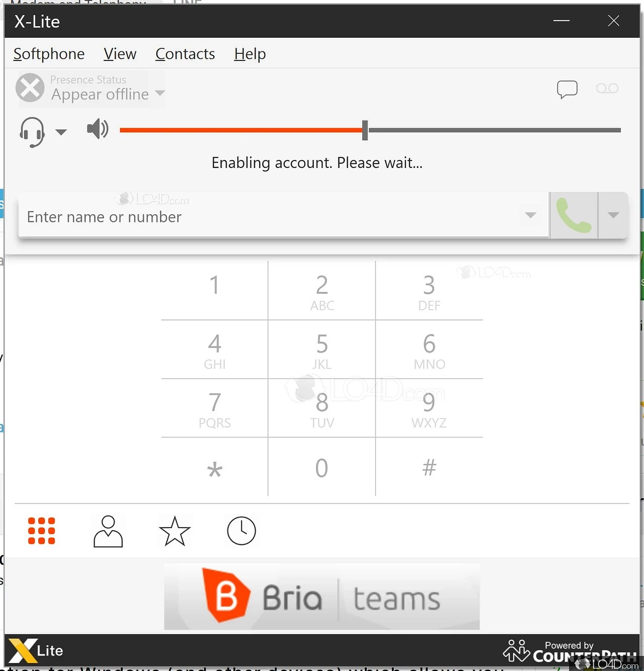
Task: Dial the 5 JKL key
Action: (322, 350)
